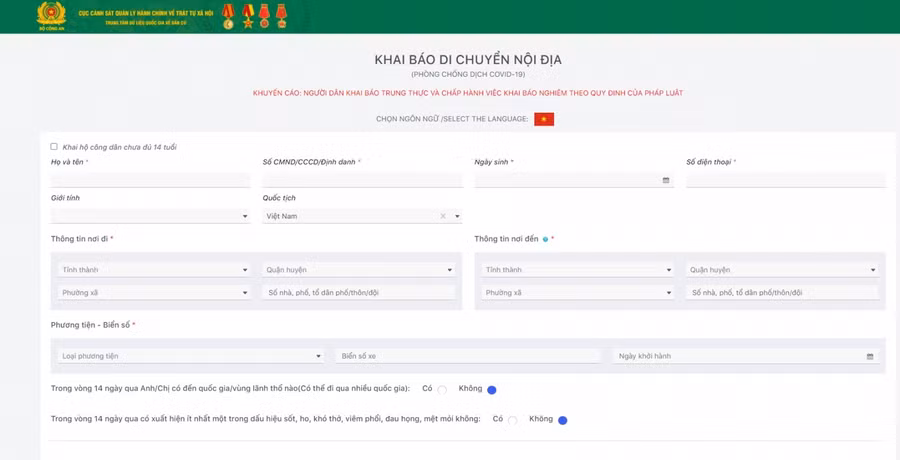Viewport: 900px width, 460px height.
Task: Focus the Biển số xe field
Action: [468, 357]
